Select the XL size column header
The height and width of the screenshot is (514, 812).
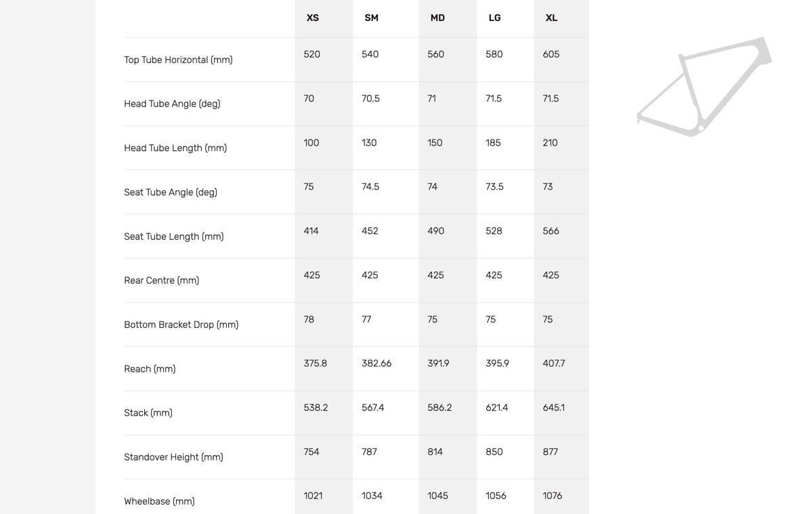(551, 18)
